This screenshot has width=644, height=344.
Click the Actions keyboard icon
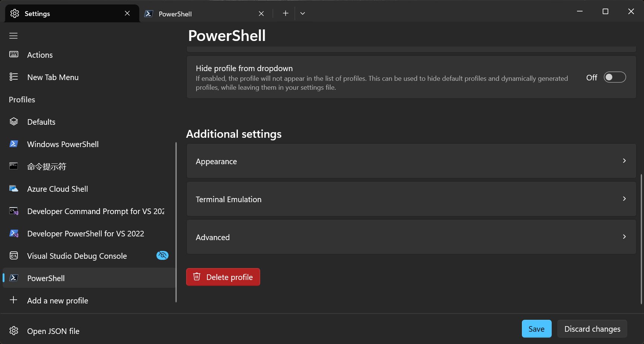pyautogui.click(x=14, y=54)
